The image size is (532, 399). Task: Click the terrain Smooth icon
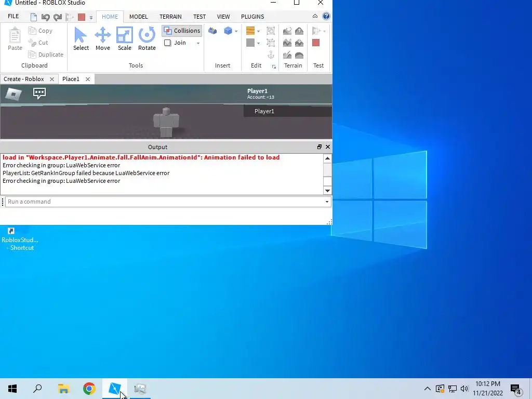click(x=299, y=55)
